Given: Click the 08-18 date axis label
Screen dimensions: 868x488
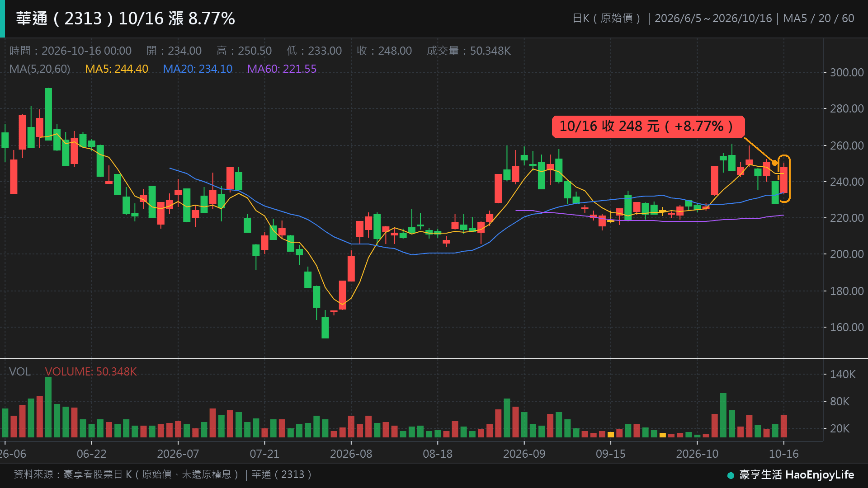Looking at the screenshot, I should coord(438,454).
